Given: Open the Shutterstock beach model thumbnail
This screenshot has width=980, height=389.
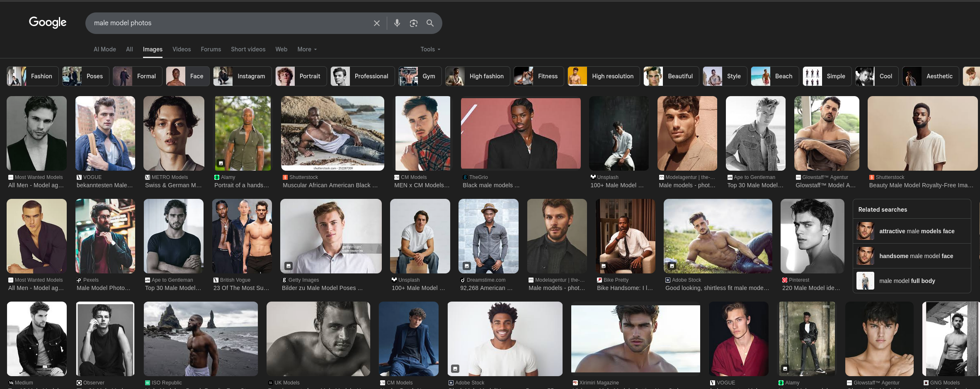Looking at the screenshot, I should [x=332, y=133].
